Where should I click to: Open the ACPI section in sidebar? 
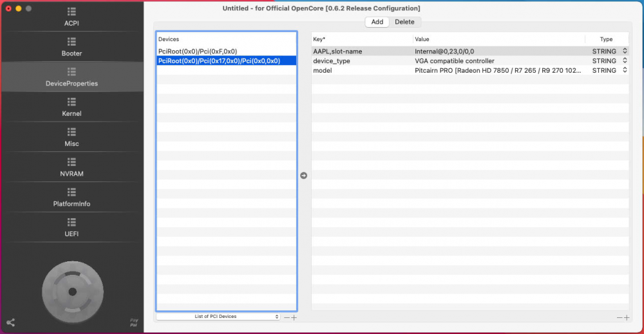click(x=71, y=17)
